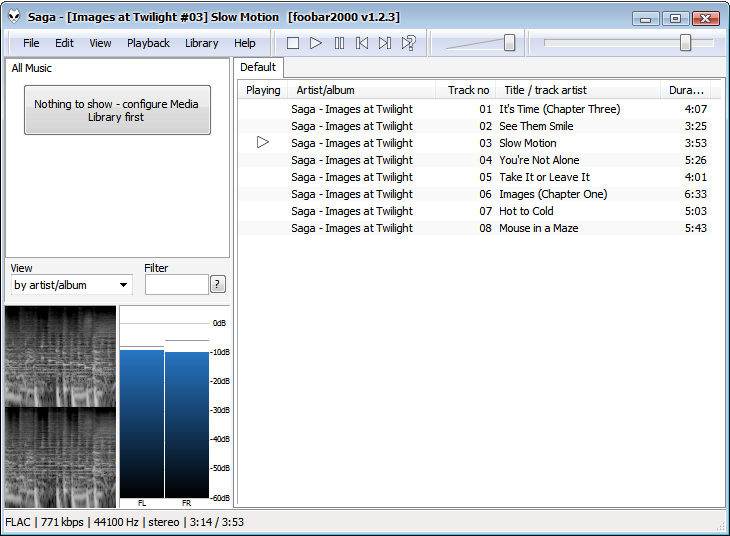Click track number 05 cell
This screenshot has width=730, height=536.
point(485,177)
